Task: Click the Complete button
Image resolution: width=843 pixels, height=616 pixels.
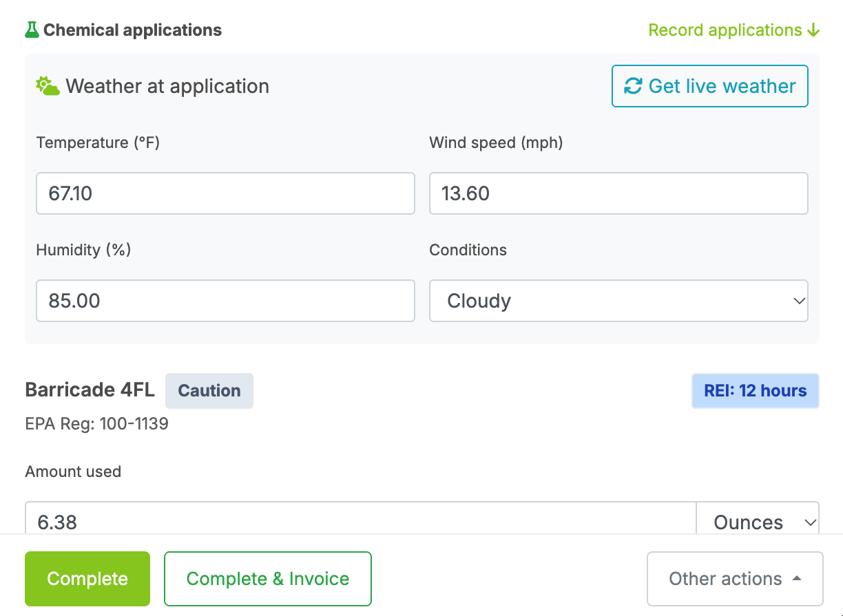Action: coord(87,579)
